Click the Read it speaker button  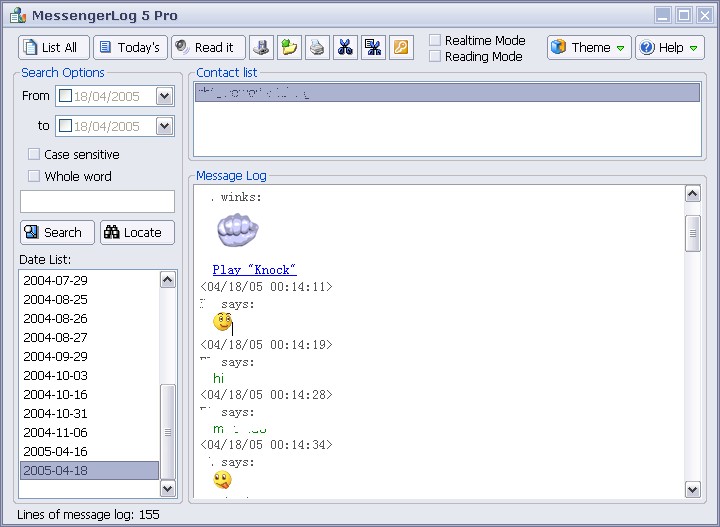click(208, 48)
